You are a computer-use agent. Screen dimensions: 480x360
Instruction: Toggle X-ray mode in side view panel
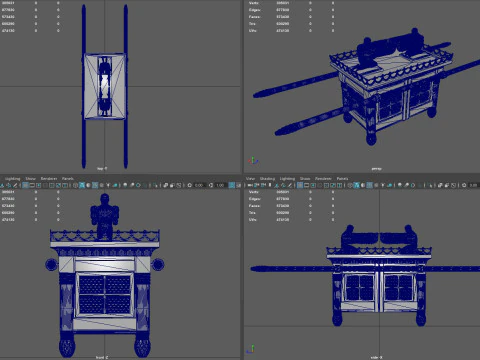click(440, 185)
